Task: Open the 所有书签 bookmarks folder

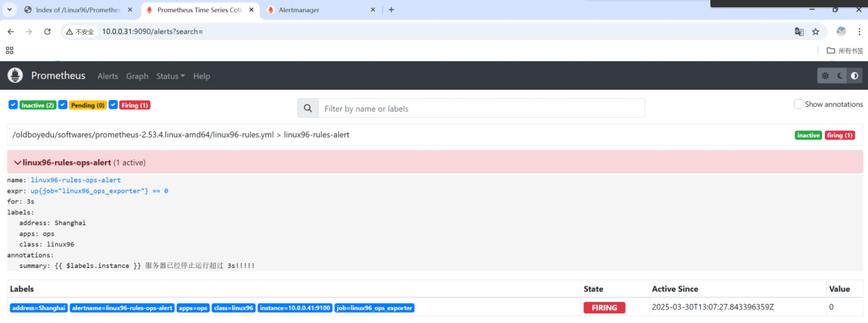Action: pyautogui.click(x=845, y=51)
